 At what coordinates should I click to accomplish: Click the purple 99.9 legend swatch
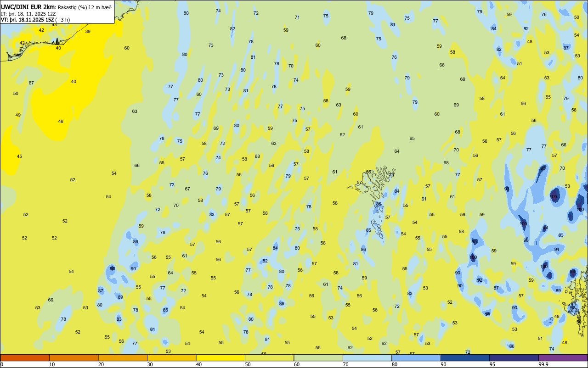(563, 357)
